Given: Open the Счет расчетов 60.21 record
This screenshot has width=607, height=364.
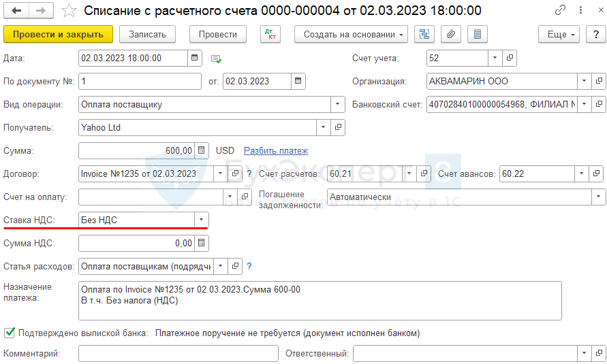Looking at the screenshot, I should coord(424,174).
